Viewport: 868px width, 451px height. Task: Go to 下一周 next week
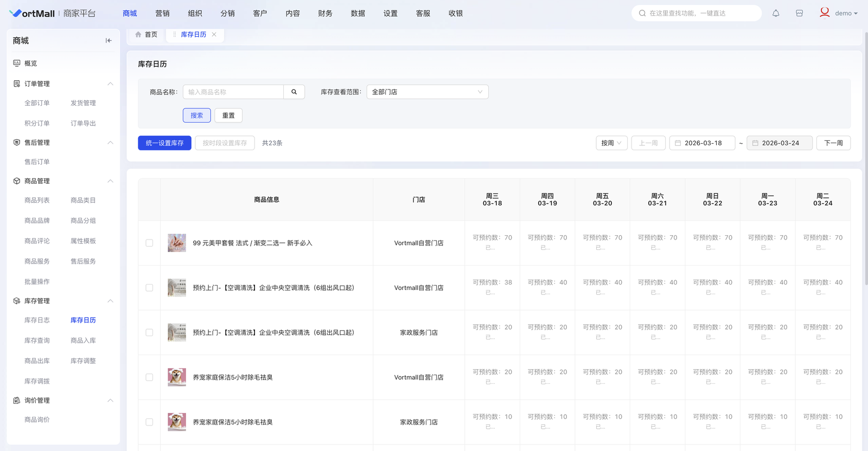click(x=833, y=143)
